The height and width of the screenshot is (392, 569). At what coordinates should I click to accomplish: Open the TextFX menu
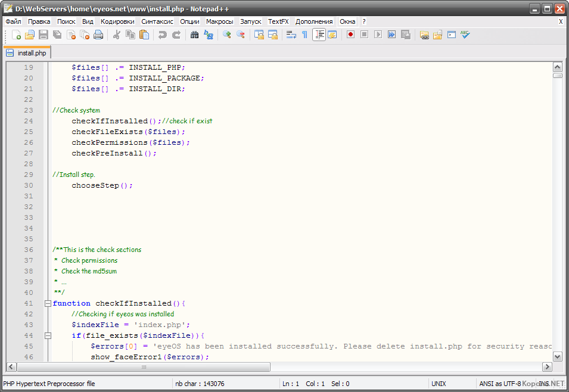278,21
